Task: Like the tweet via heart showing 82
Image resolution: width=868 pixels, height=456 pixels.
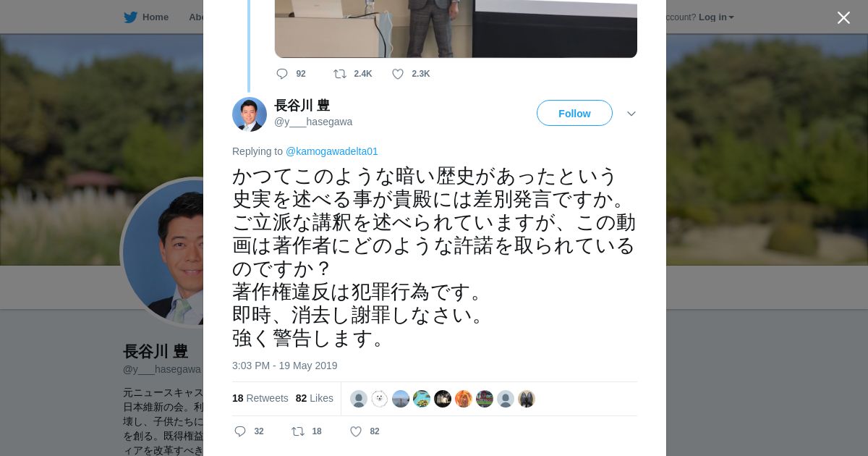Action: (x=356, y=431)
